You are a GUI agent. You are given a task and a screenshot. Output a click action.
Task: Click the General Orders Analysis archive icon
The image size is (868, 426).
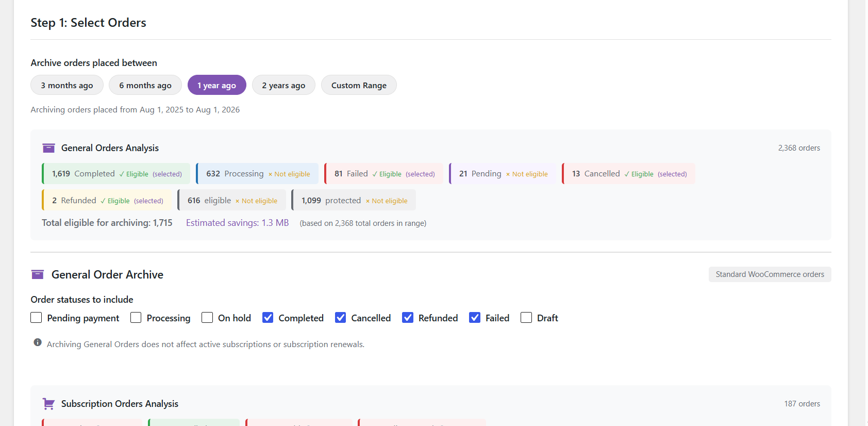pyautogui.click(x=48, y=148)
